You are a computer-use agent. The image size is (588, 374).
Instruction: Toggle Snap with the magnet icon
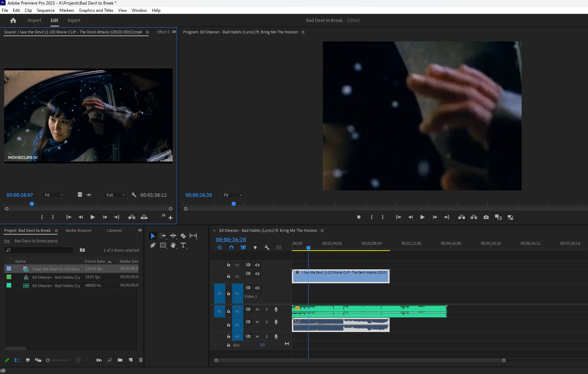(x=231, y=247)
